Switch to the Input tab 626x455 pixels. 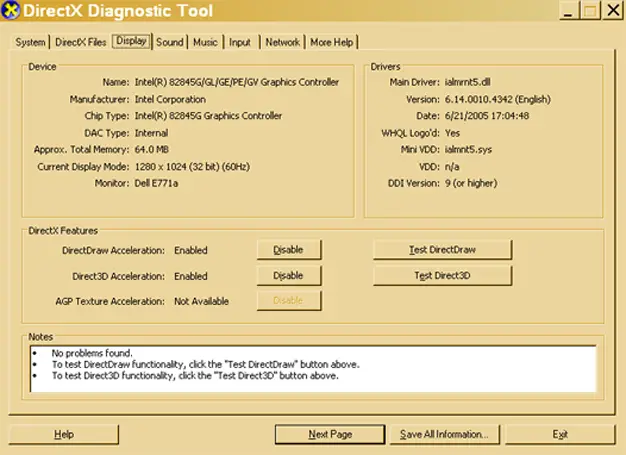[x=240, y=42]
